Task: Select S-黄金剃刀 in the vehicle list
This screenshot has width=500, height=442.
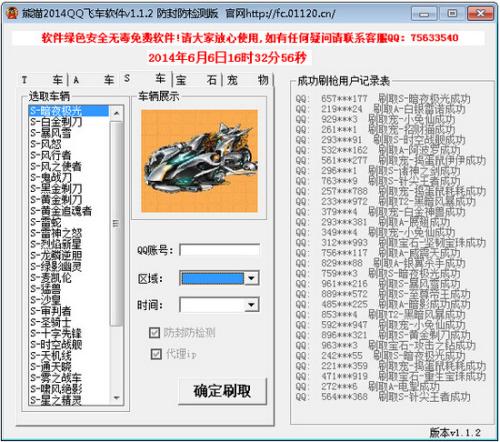Action: [x=69, y=200]
